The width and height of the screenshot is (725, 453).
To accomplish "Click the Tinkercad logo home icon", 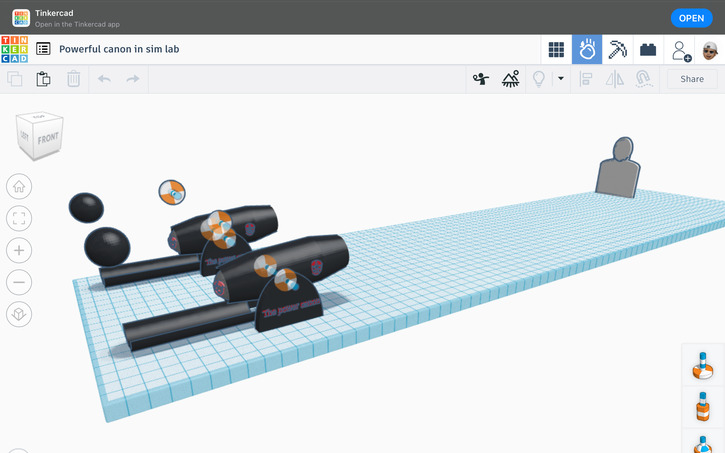I will (x=14, y=49).
